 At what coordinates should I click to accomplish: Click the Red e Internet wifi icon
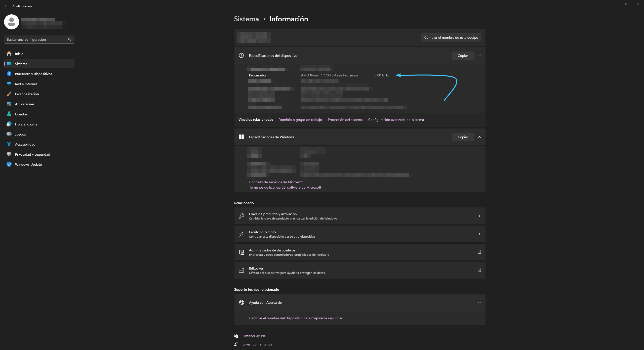9,84
